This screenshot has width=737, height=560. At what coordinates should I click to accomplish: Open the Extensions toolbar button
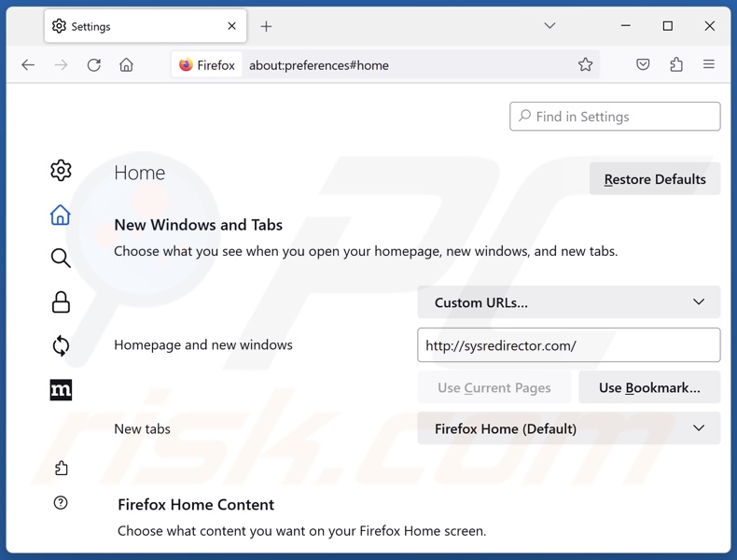click(676, 65)
